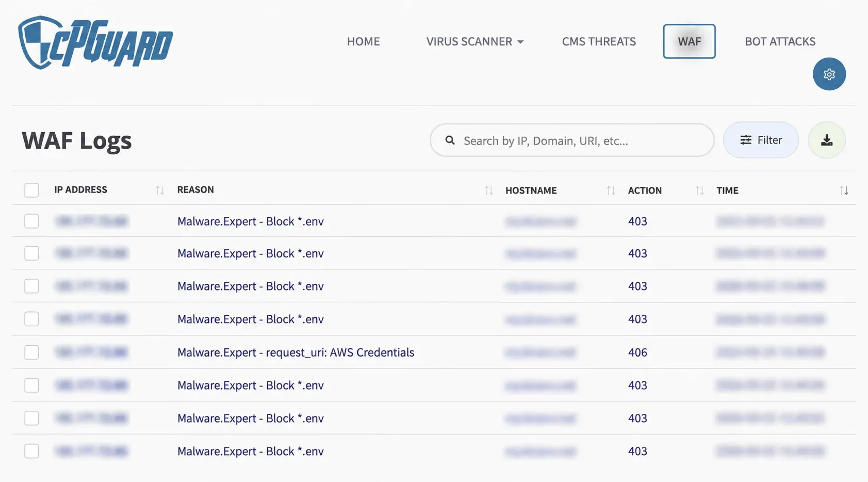Click the 'request_uri: AWS Credentials' reason text

[340, 352]
